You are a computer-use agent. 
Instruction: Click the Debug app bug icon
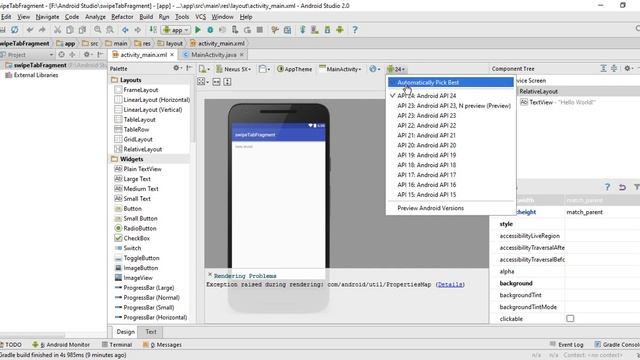(210, 30)
